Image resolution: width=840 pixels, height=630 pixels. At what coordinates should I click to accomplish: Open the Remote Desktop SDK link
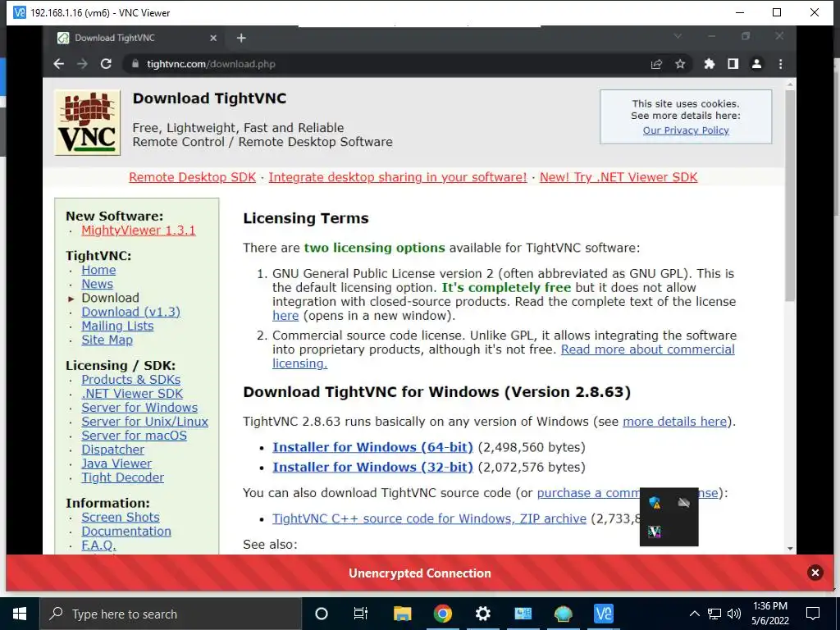coord(192,177)
